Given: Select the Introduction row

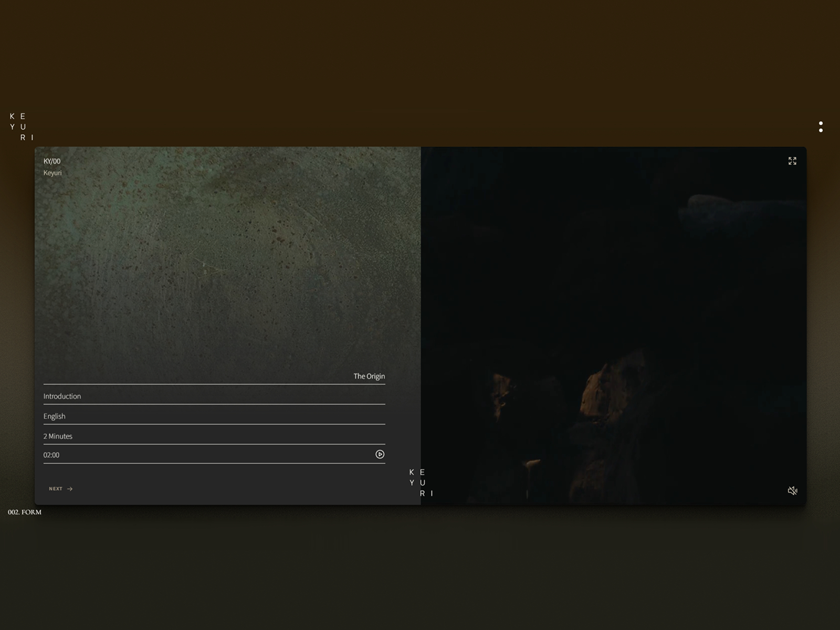Looking at the screenshot, I should pyautogui.click(x=214, y=396).
